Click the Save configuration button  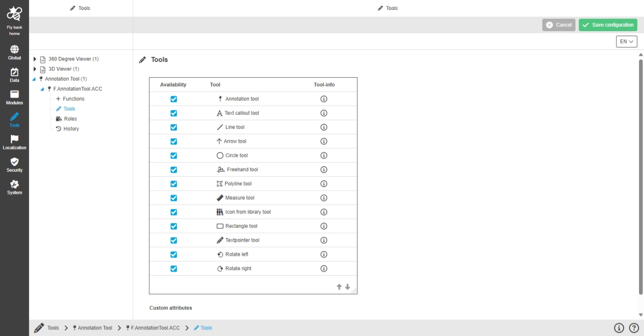tap(607, 25)
